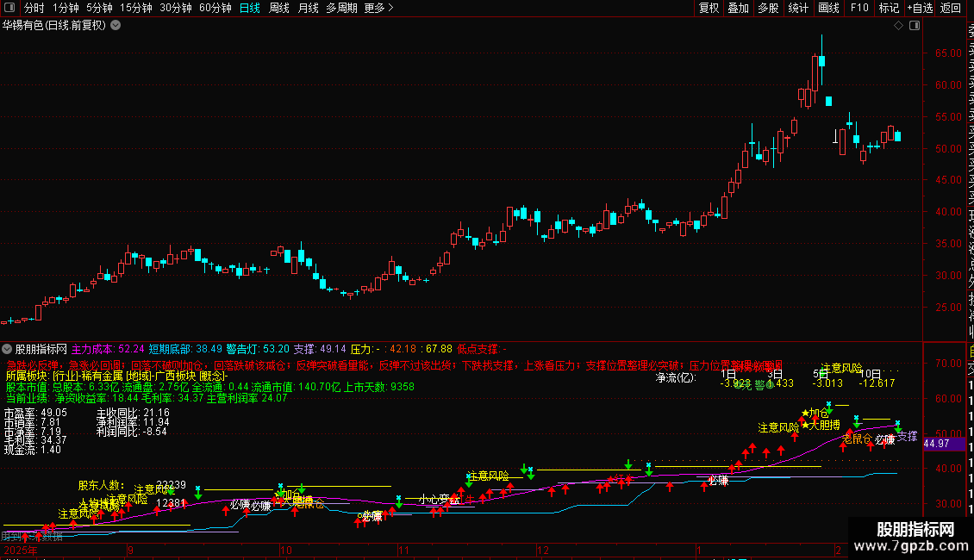Image resolution: width=974 pixels, height=560 pixels.
Task: Open the 多周期 multi-period view
Action: (x=341, y=8)
